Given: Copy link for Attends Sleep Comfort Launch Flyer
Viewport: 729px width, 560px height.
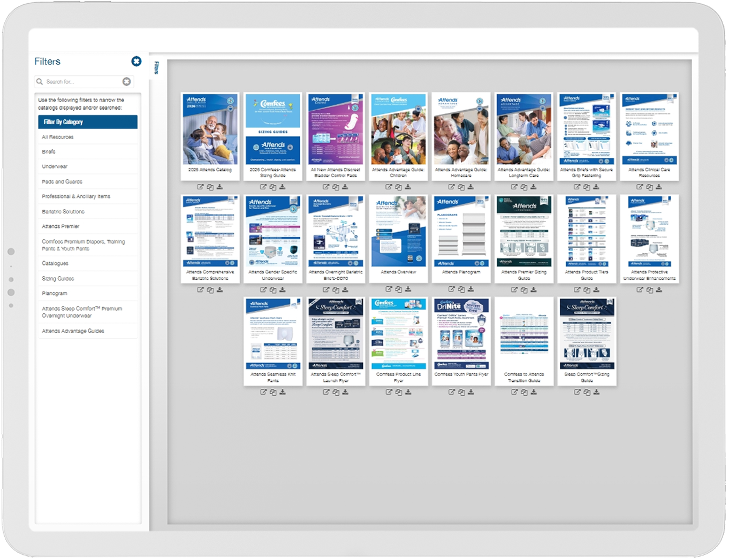Looking at the screenshot, I should point(336,393).
